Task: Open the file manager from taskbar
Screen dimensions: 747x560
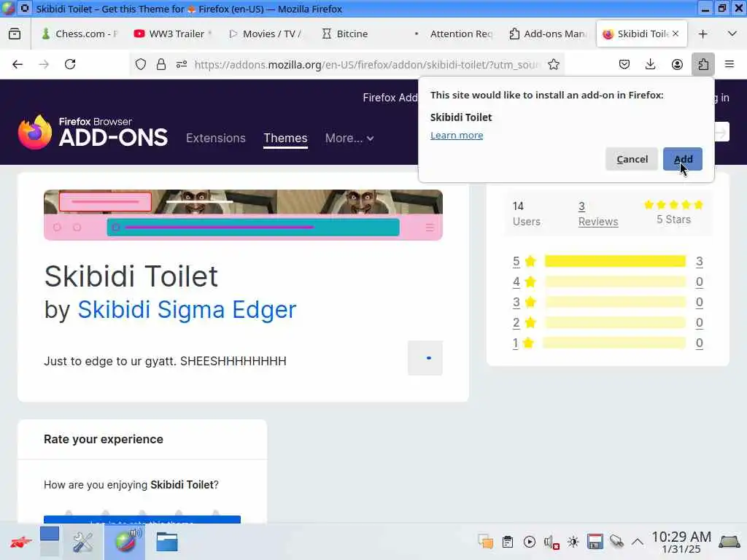Action: point(167,542)
